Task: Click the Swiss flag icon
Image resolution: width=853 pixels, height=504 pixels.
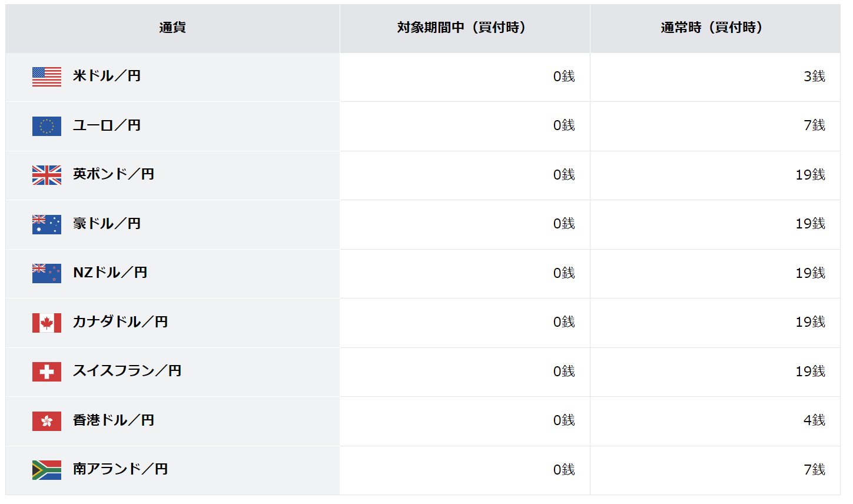Action: 47,372
